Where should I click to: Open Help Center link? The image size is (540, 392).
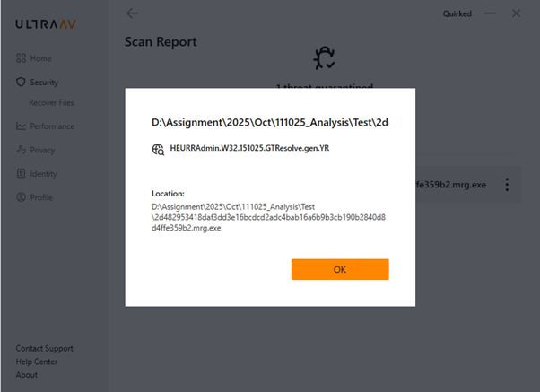tap(39, 362)
